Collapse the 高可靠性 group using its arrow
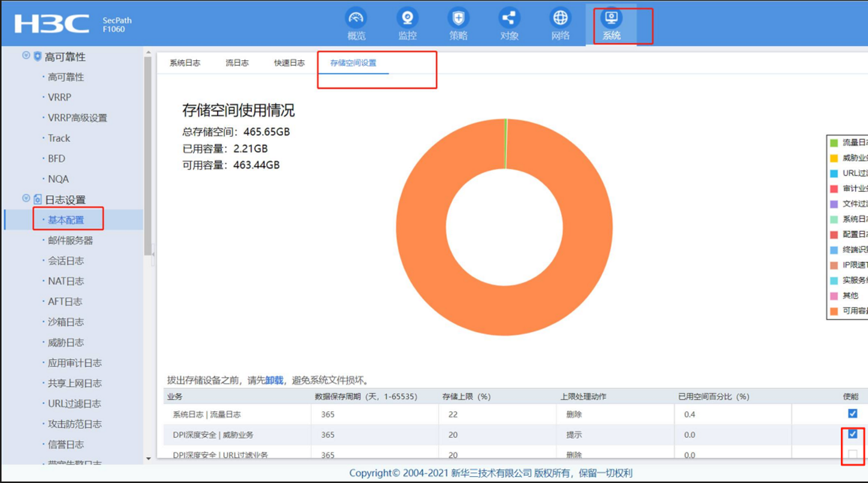Viewport: 868px width, 483px height. coord(26,56)
